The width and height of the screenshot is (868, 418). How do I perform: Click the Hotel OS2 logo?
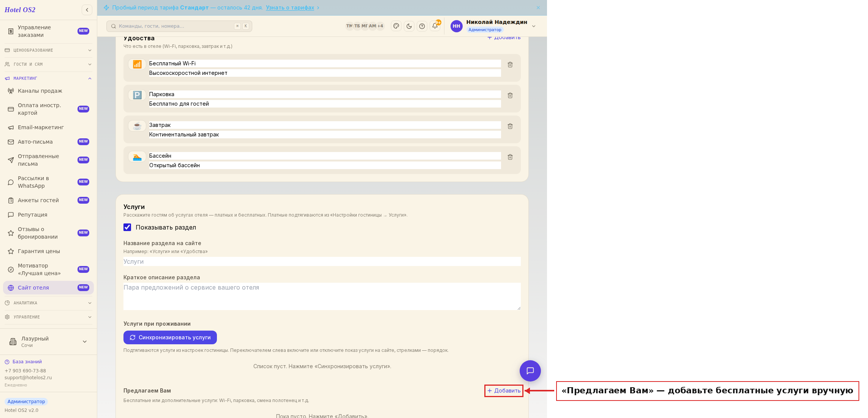coord(20,10)
